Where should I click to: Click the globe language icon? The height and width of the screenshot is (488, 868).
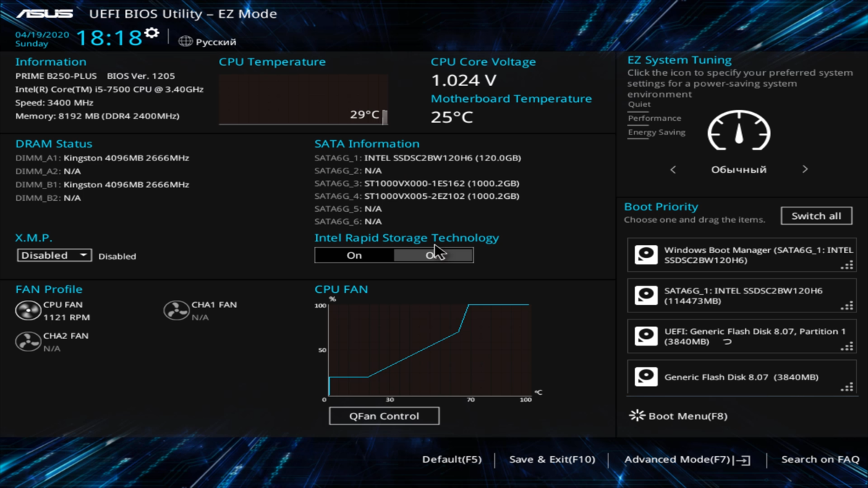click(185, 42)
